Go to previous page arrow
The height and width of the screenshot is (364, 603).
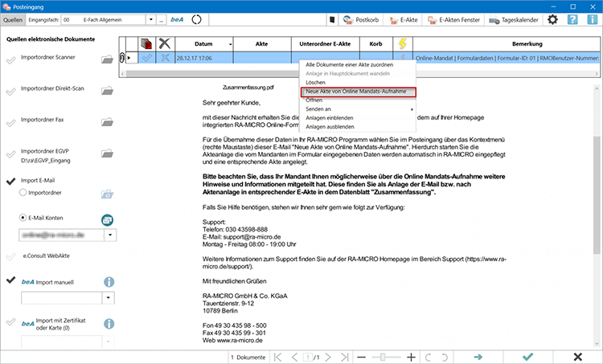(x=294, y=357)
